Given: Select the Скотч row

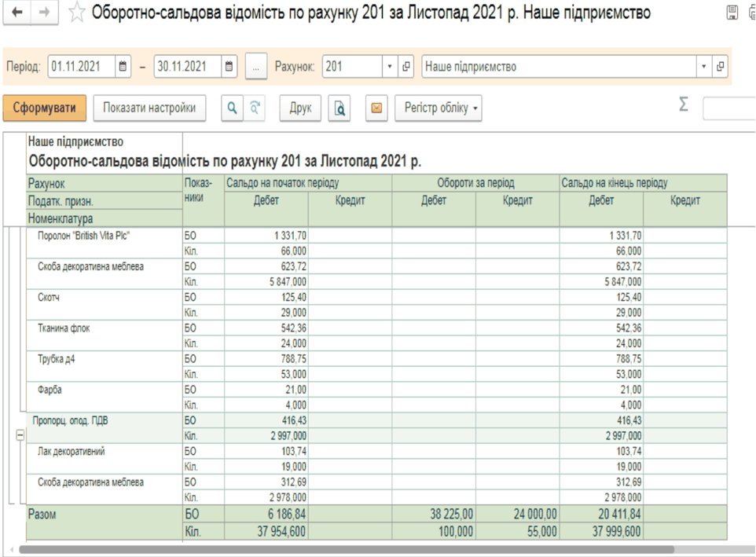Looking at the screenshot, I should 105,305.
